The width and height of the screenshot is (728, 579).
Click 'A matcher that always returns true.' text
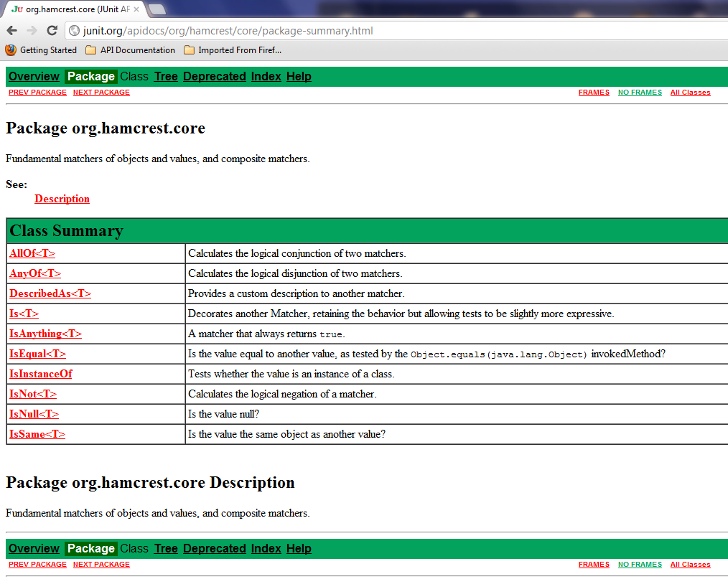[x=266, y=334]
